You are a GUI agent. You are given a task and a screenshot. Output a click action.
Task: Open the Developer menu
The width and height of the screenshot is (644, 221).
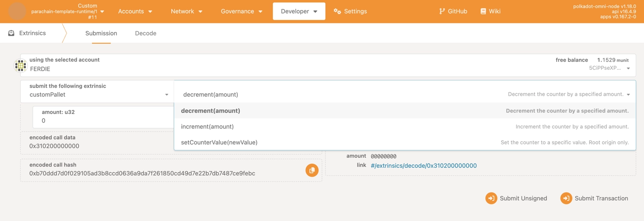tap(299, 11)
